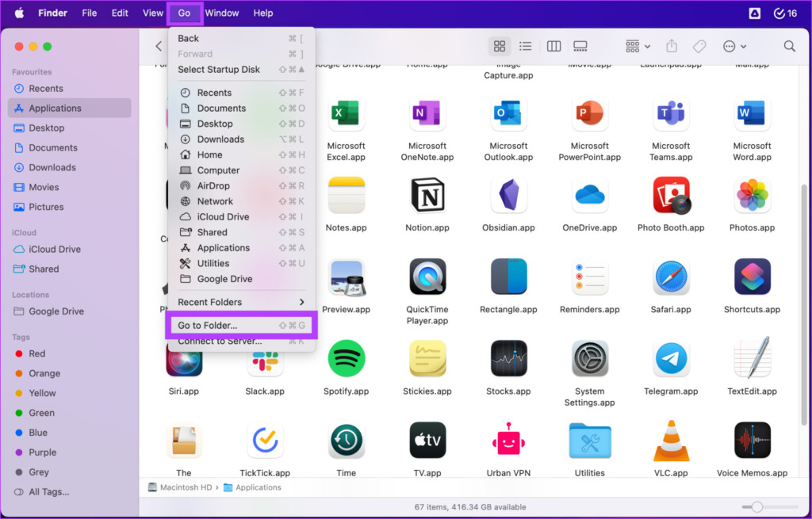Choose Connect to Server… menu item
Screen dimensions: 812x519
(241, 341)
